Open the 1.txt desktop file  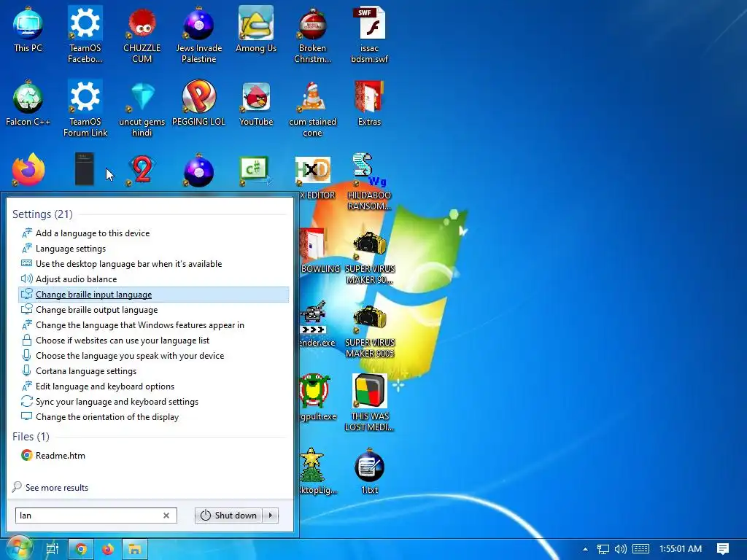pos(369,471)
